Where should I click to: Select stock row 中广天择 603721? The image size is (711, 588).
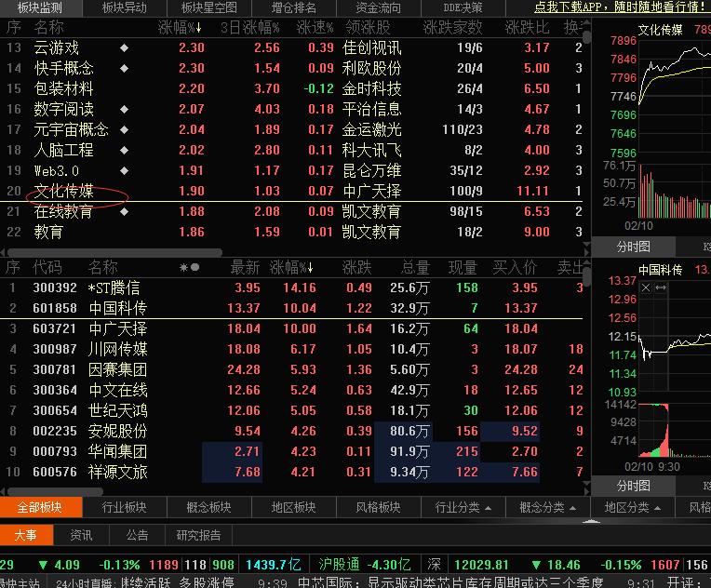(x=291, y=328)
